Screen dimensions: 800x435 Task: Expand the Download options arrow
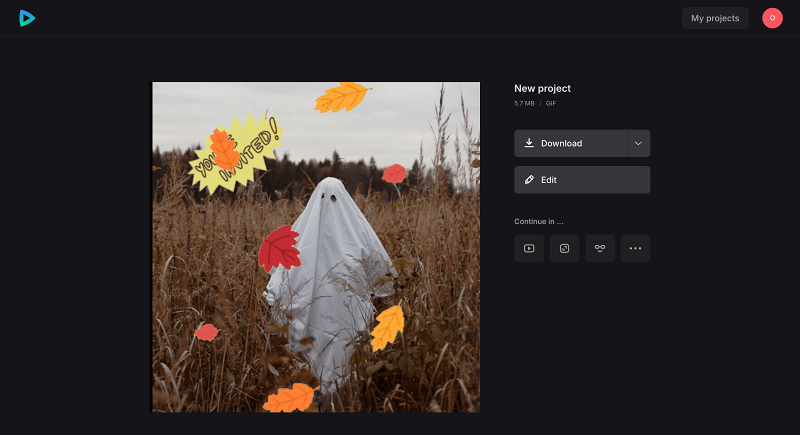pyautogui.click(x=638, y=143)
